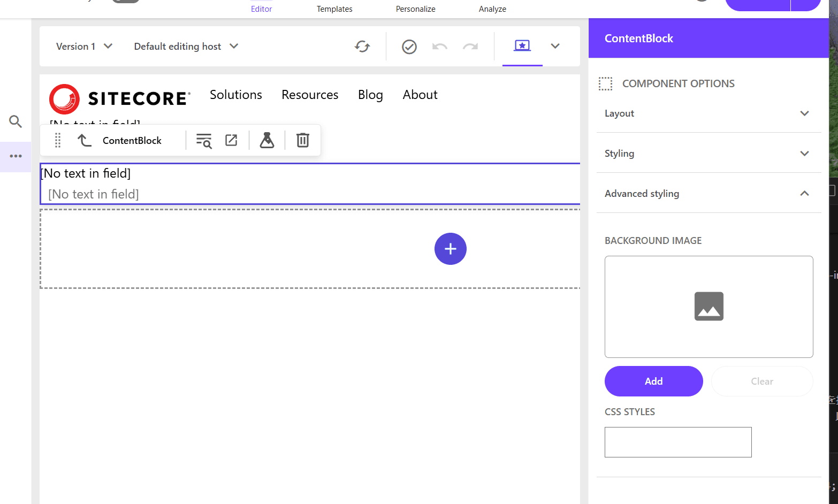
Task: Click the circled checkmark icon in toolbar
Action: (x=409, y=47)
